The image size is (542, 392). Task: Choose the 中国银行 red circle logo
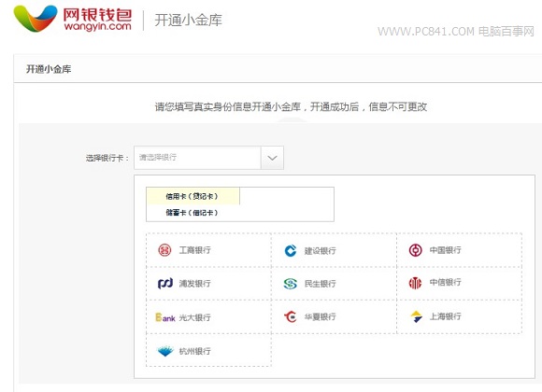point(415,250)
